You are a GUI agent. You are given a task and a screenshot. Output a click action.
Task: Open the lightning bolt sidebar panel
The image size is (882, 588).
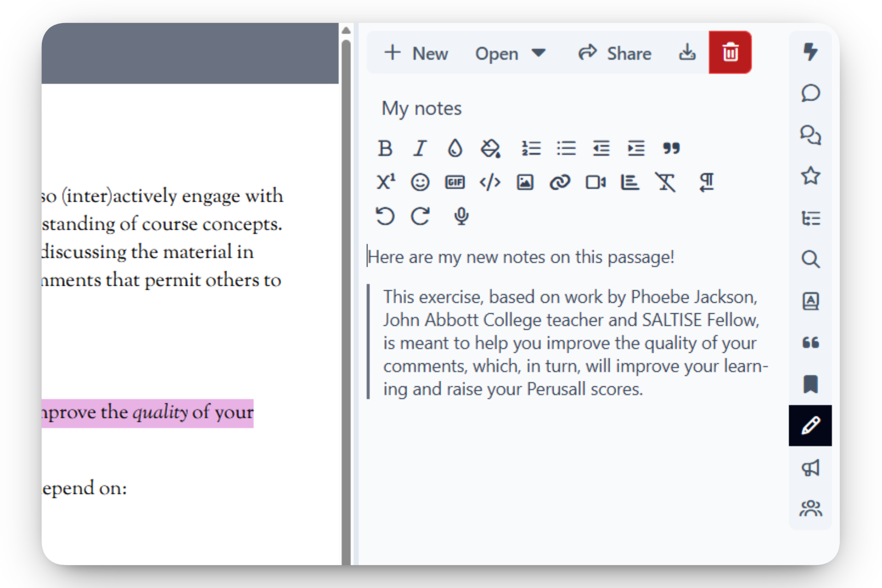click(810, 51)
